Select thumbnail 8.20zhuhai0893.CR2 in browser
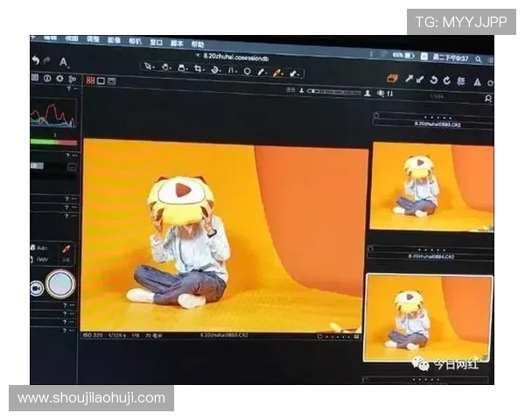The width and height of the screenshot is (525, 420). point(433,187)
